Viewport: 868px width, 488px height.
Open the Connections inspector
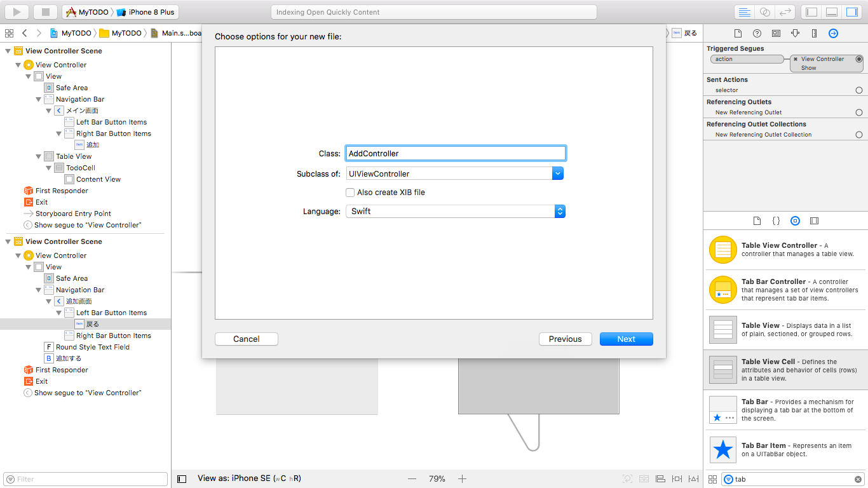click(x=833, y=33)
